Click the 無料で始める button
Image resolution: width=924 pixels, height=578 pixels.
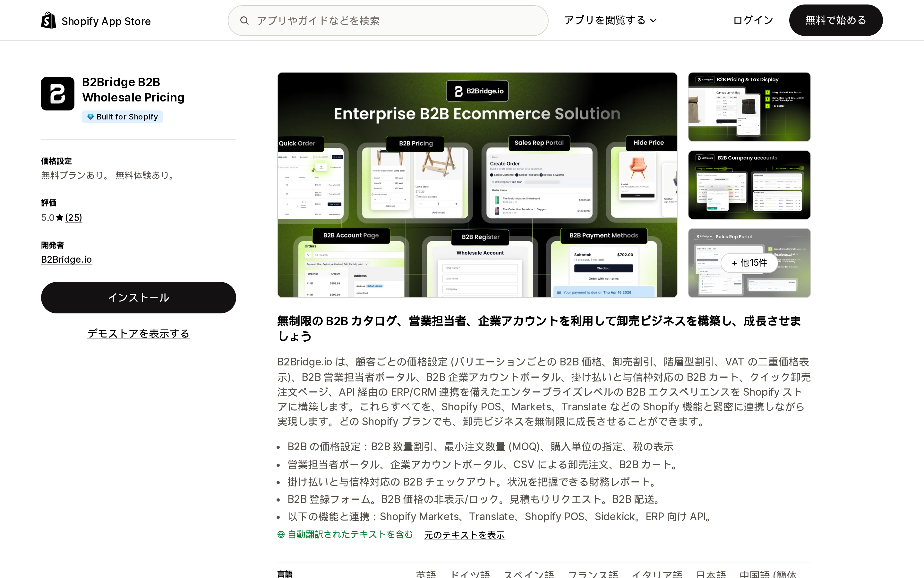click(x=836, y=20)
